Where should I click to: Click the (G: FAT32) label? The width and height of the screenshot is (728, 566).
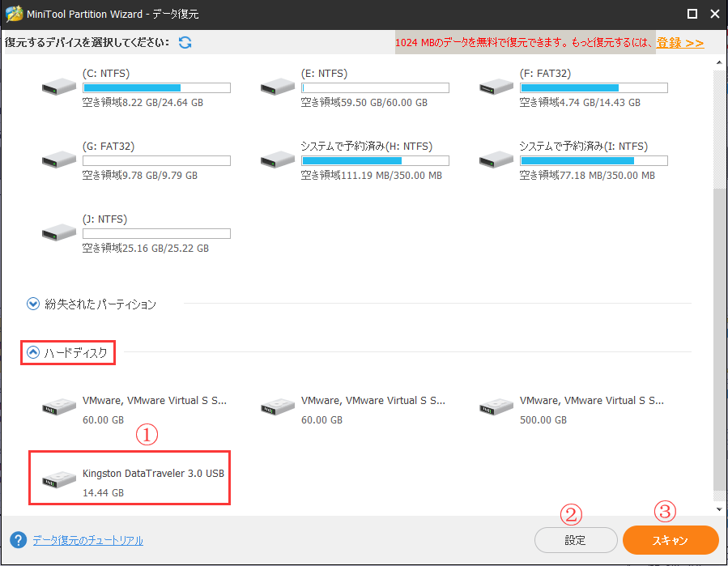point(109,147)
